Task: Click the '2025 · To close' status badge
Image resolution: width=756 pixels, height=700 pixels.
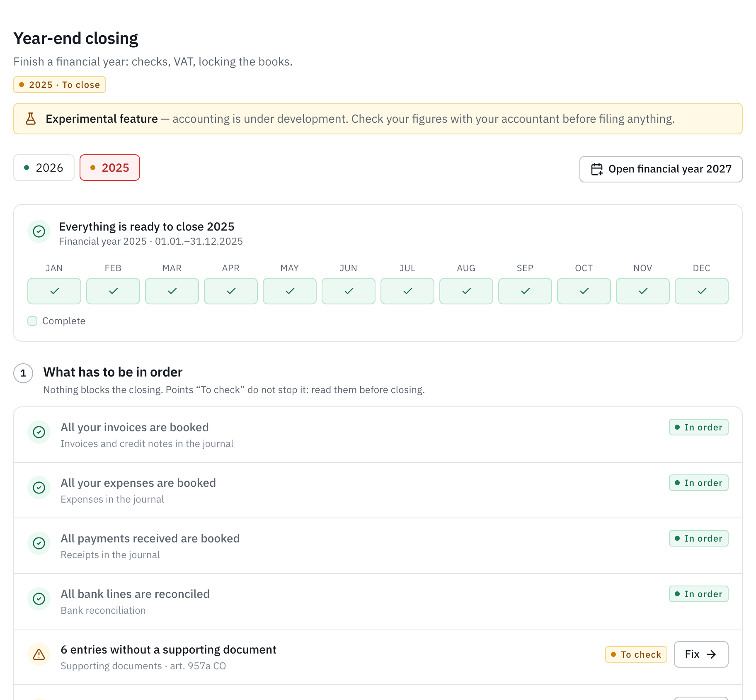Action: pos(60,85)
